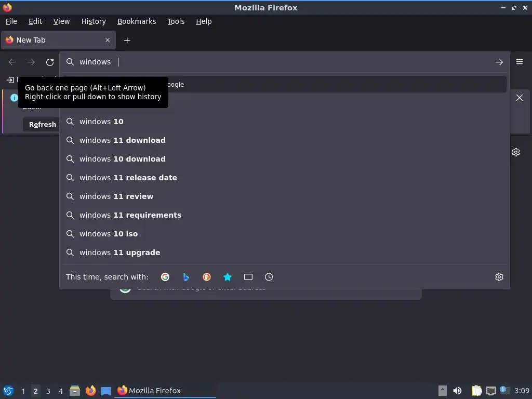
Task: Switch to workspace 4
Action: pos(61,391)
